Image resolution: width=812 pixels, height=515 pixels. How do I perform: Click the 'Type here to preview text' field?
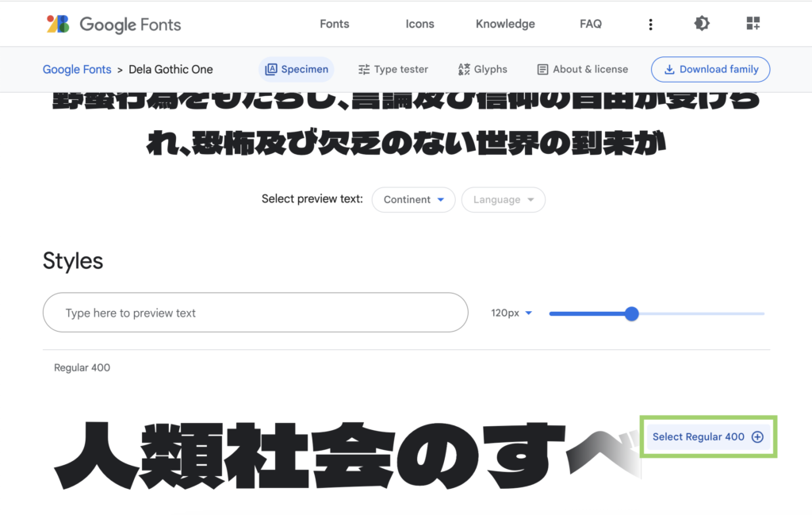[255, 313]
